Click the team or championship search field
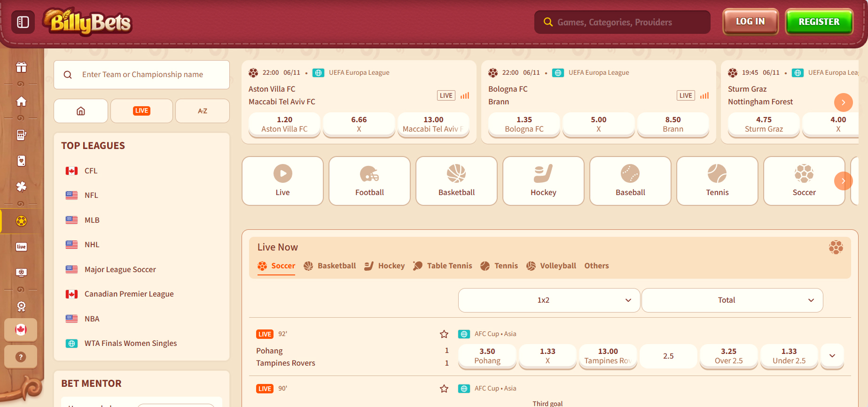The width and height of the screenshot is (868, 407). [x=142, y=75]
